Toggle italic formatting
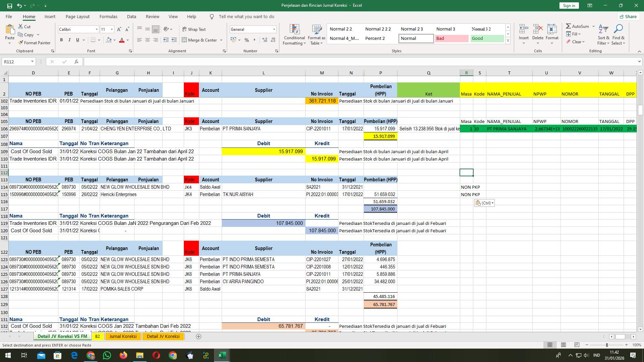The height and width of the screenshot is (362, 644). pyautogui.click(x=69, y=40)
